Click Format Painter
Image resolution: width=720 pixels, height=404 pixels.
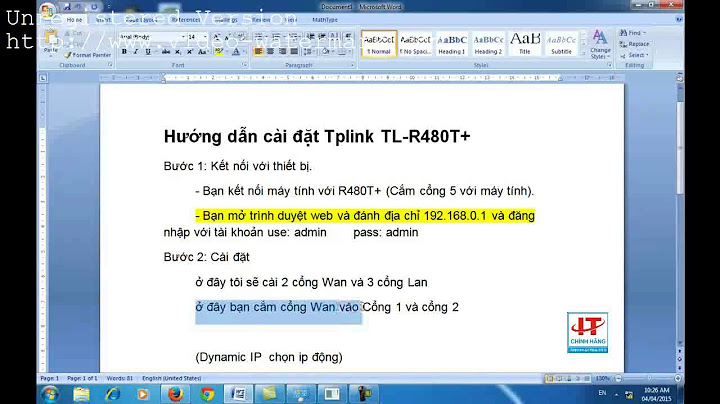(x=87, y=55)
